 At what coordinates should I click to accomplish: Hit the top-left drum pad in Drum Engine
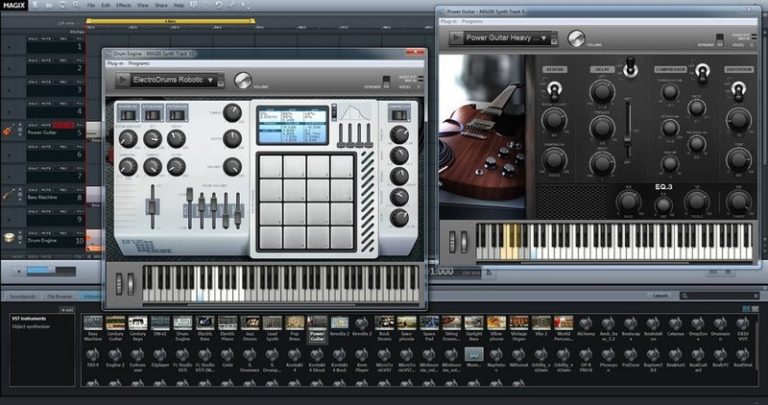pos(270,167)
